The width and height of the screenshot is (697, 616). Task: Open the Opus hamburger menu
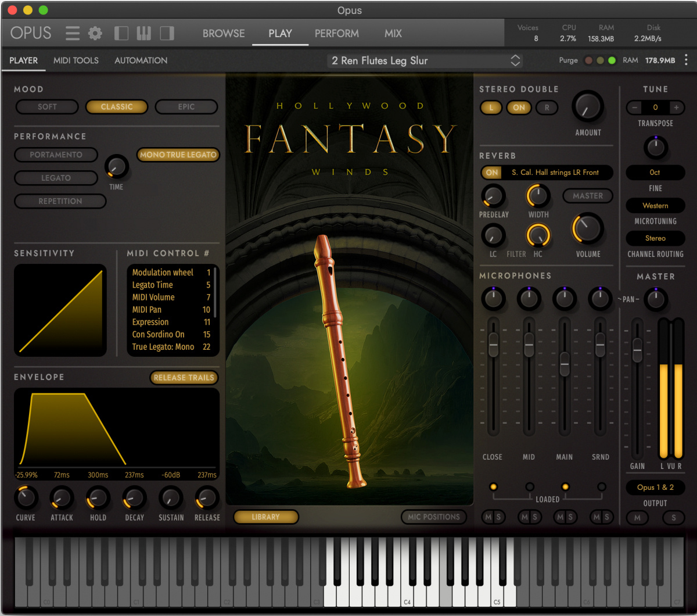tap(72, 33)
